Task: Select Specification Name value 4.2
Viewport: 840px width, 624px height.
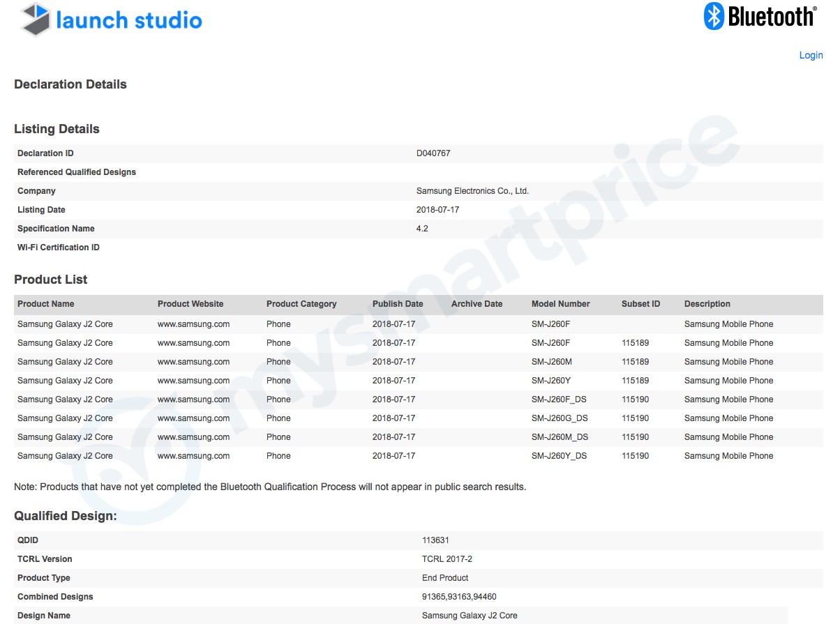Action: [x=422, y=229]
